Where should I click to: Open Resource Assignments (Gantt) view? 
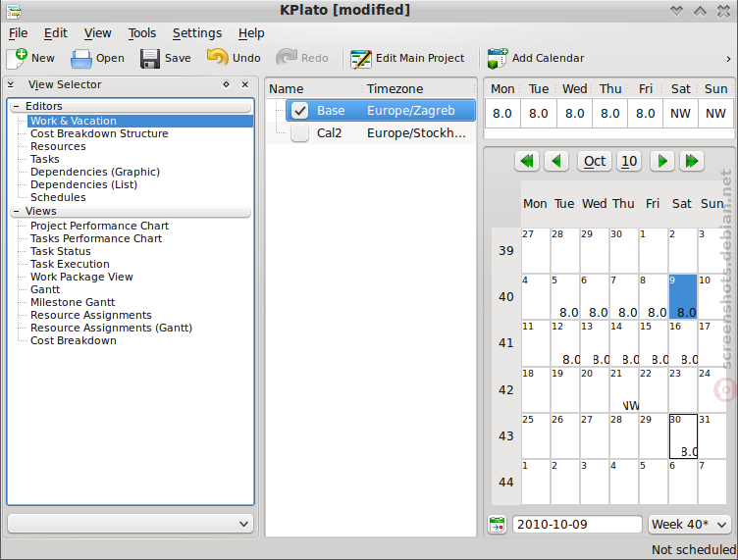pos(111,328)
